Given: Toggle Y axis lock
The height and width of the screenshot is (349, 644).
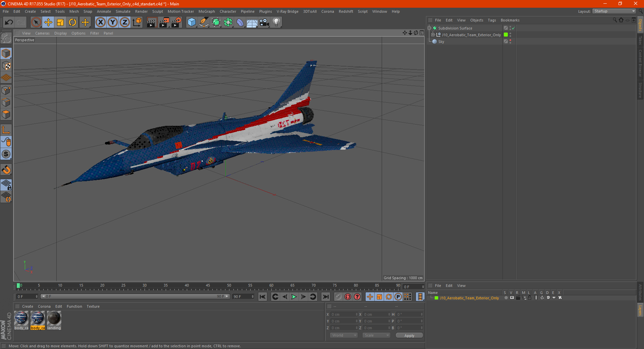Looking at the screenshot, I should [x=113, y=22].
